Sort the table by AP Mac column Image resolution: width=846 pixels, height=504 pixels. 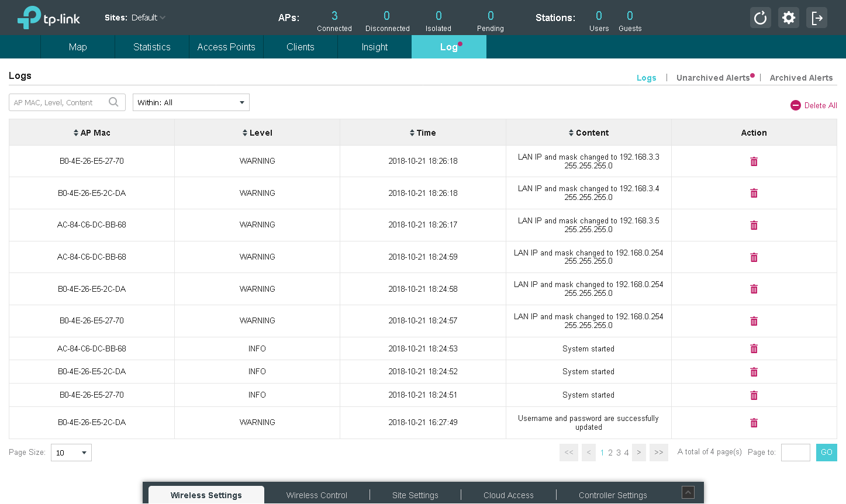pyautogui.click(x=92, y=133)
